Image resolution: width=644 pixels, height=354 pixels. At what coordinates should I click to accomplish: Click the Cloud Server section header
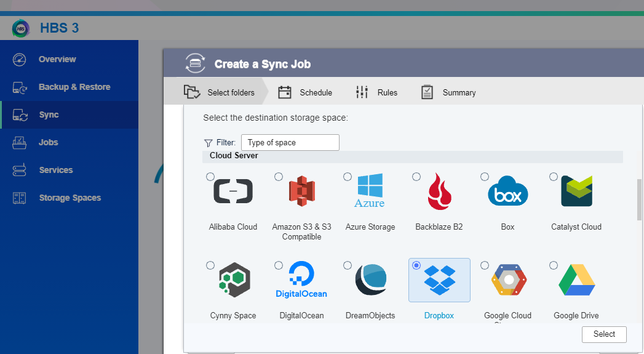click(412, 156)
